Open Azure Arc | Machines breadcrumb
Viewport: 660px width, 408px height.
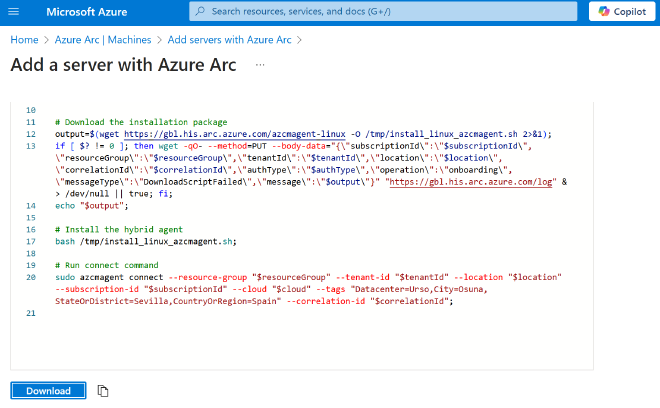pyautogui.click(x=103, y=40)
